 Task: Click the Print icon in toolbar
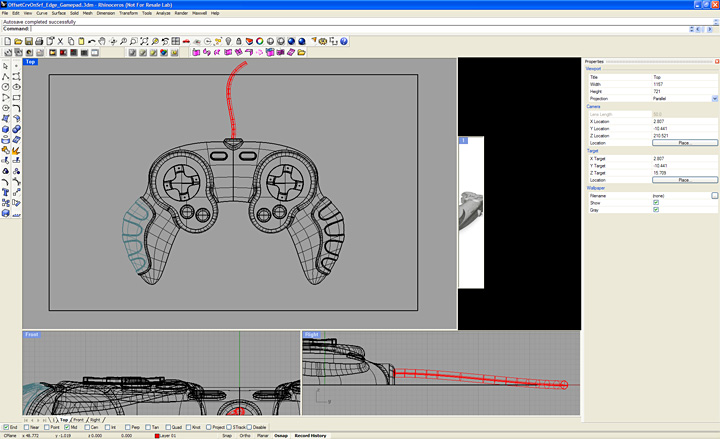[38, 41]
